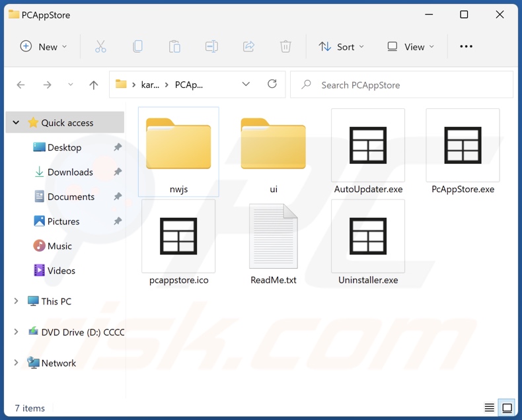Unpin Desktop using its pin icon
This screenshot has height=420, width=522.
point(118,147)
